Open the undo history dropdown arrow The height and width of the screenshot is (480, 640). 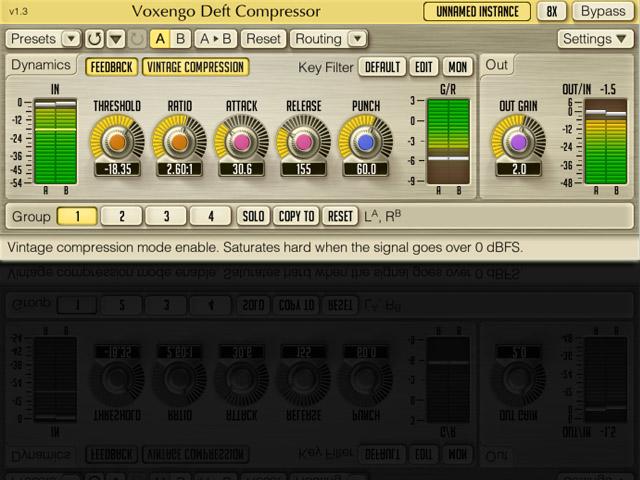pos(116,39)
